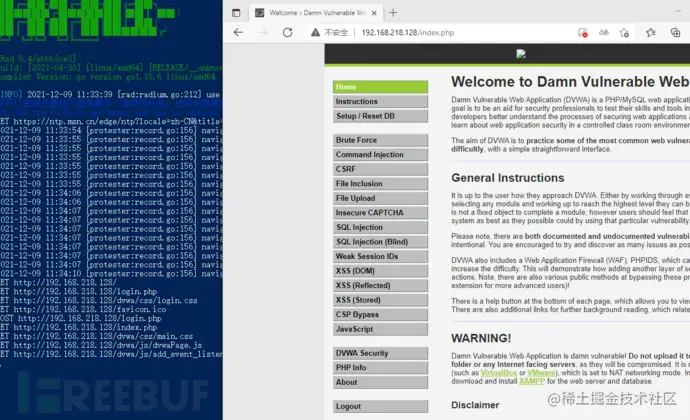Open the blocked tracker shield icon

pos(583,33)
